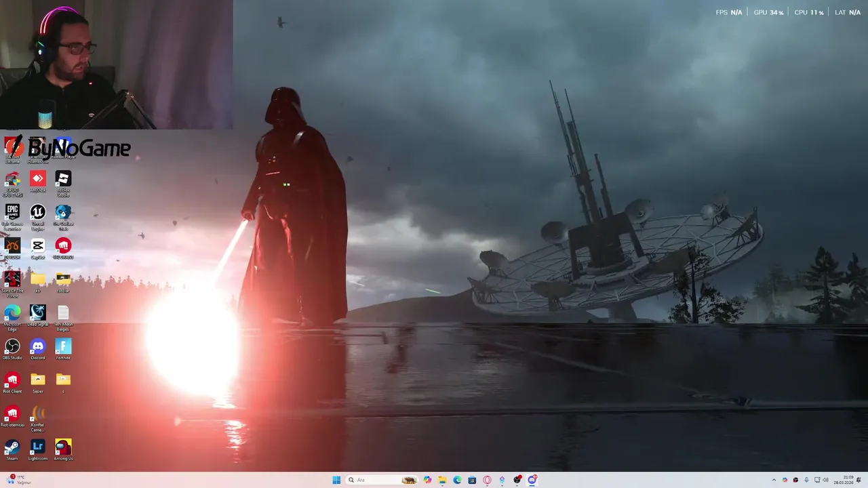Image resolution: width=868 pixels, height=488 pixels.
Task: Select the AnyDesk desktop icon
Action: click(x=38, y=182)
